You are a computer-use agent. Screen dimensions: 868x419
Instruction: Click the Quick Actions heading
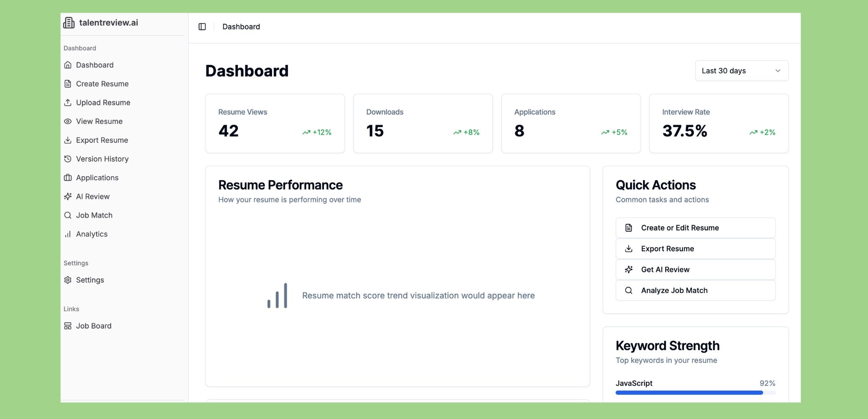[x=656, y=185]
